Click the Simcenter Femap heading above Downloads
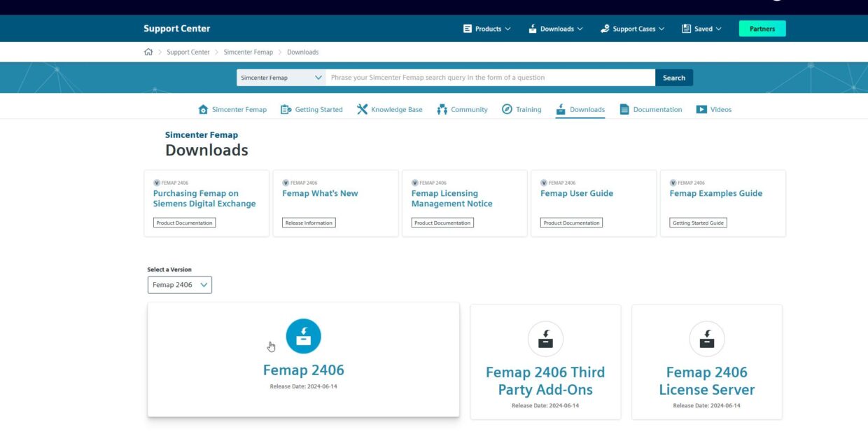This screenshot has height=441, width=868. 202,135
